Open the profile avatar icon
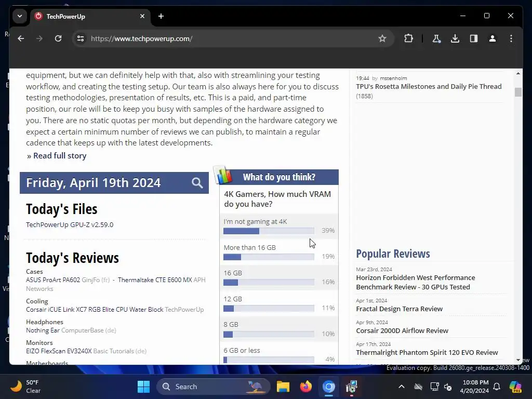The width and height of the screenshot is (532, 399). (x=493, y=38)
